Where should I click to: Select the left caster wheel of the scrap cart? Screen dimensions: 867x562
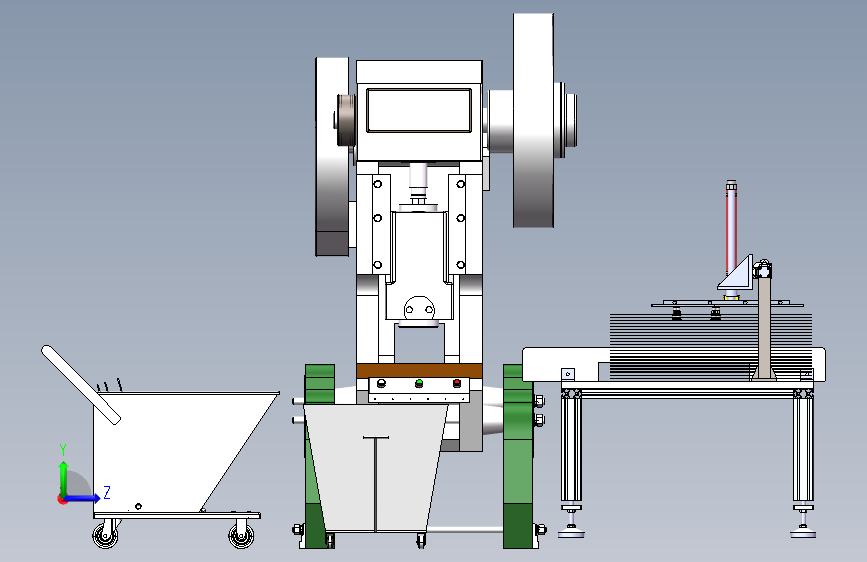pyautogui.click(x=105, y=535)
